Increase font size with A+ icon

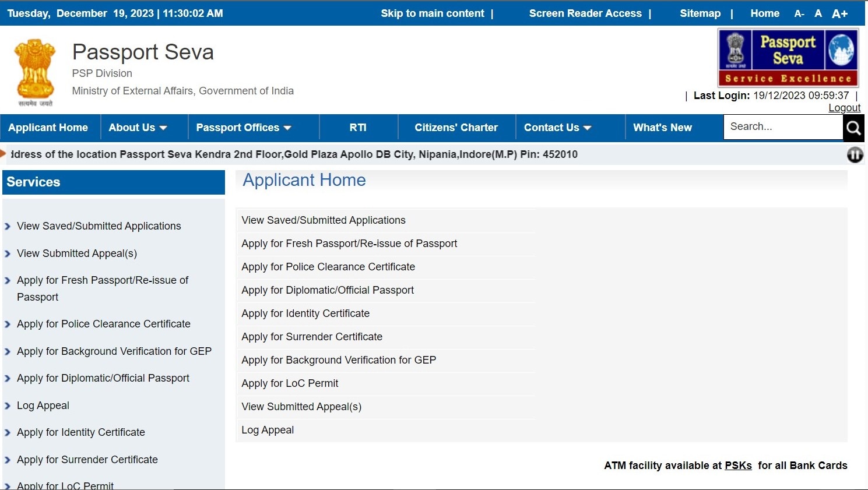coord(839,13)
